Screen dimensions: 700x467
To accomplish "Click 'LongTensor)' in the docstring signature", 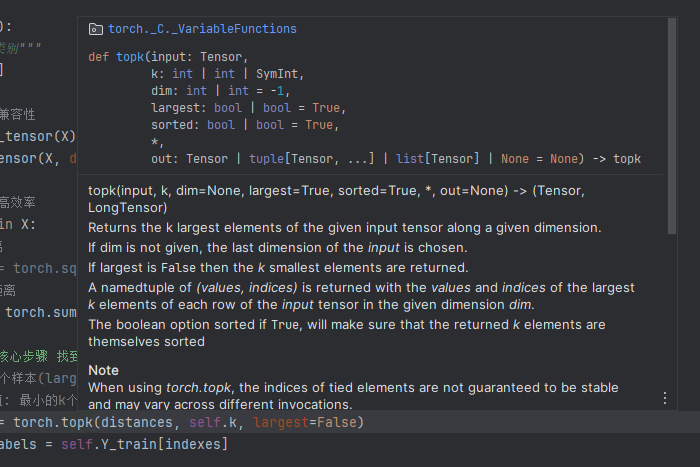I will (128, 208).
